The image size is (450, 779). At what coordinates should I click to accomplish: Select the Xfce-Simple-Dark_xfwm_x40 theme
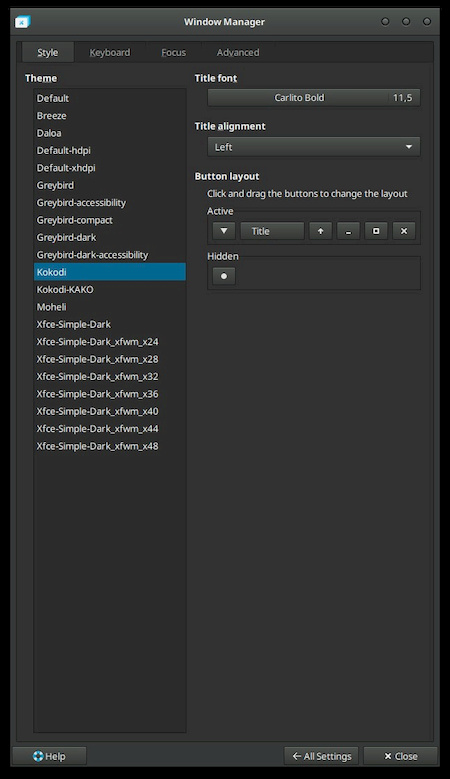tap(110, 411)
